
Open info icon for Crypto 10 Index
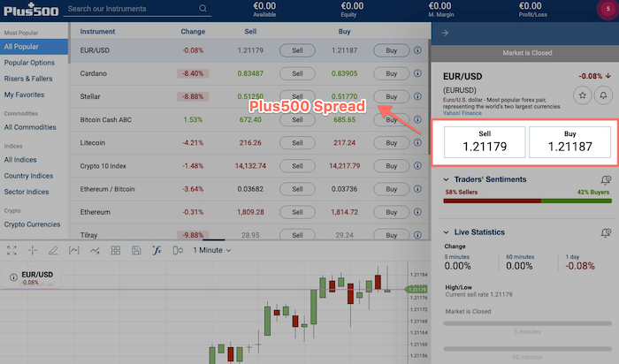[x=417, y=165]
